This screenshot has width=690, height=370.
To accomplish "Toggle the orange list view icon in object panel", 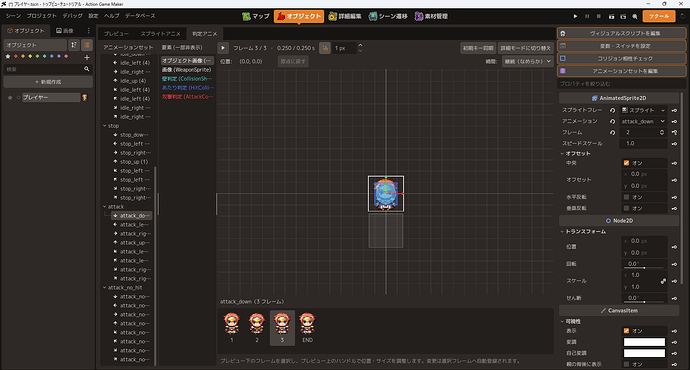I will coord(87,45).
